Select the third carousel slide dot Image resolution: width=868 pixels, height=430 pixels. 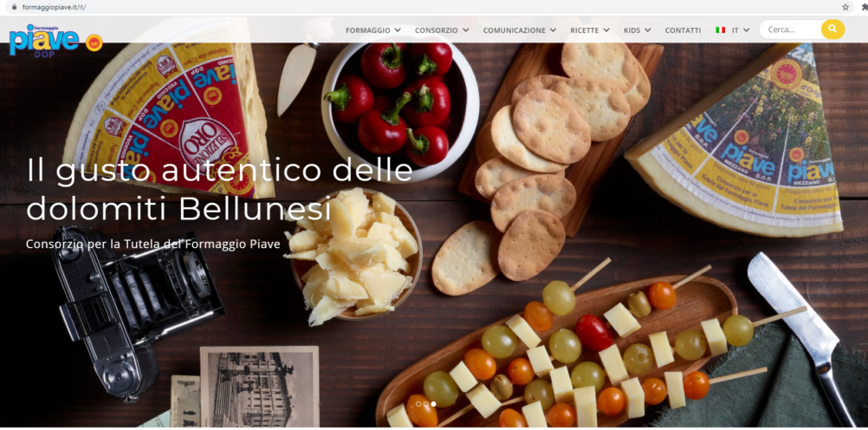coord(433,404)
